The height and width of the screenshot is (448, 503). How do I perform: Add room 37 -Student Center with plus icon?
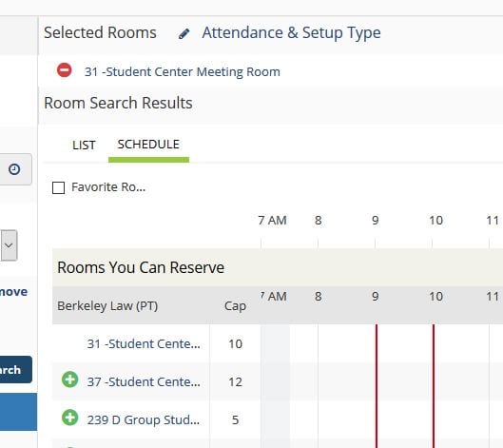click(69, 380)
